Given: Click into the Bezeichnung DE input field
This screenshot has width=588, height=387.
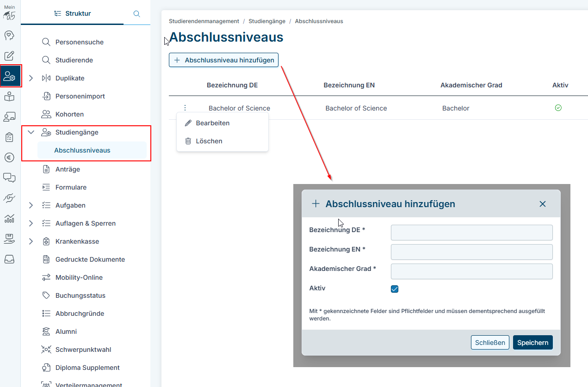Looking at the screenshot, I should click(472, 233).
